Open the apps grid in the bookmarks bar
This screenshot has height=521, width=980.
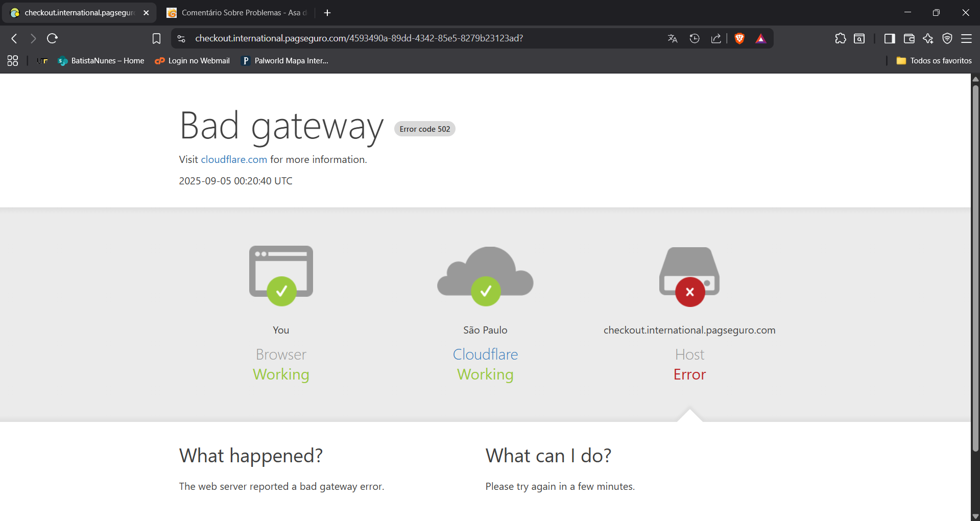[13, 61]
